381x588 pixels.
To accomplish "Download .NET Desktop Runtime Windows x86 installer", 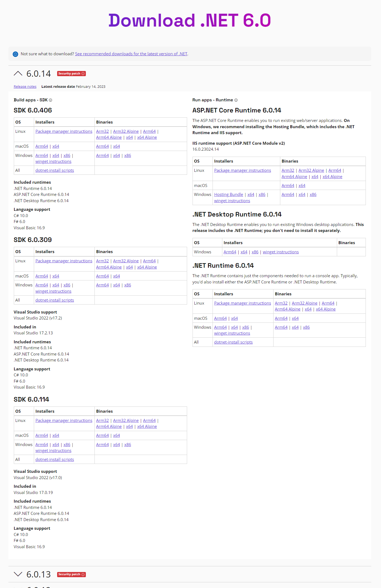I will coord(255,252).
